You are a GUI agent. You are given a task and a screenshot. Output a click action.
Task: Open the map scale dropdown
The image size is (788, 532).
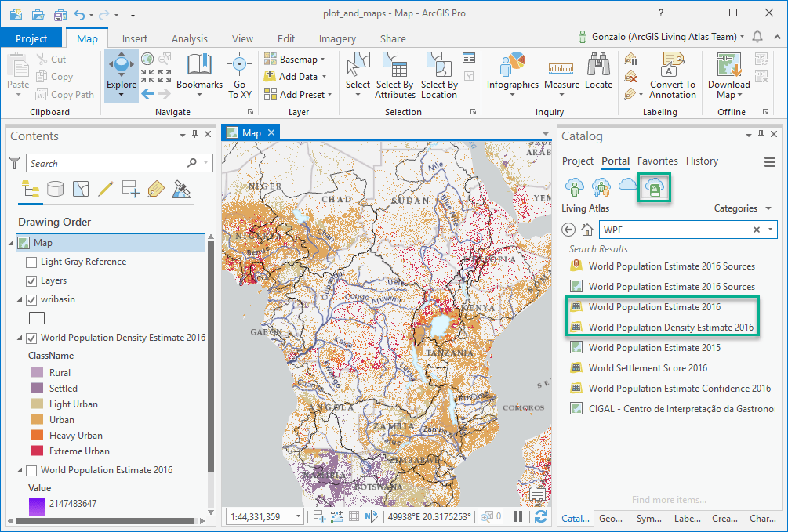point(298,516)
